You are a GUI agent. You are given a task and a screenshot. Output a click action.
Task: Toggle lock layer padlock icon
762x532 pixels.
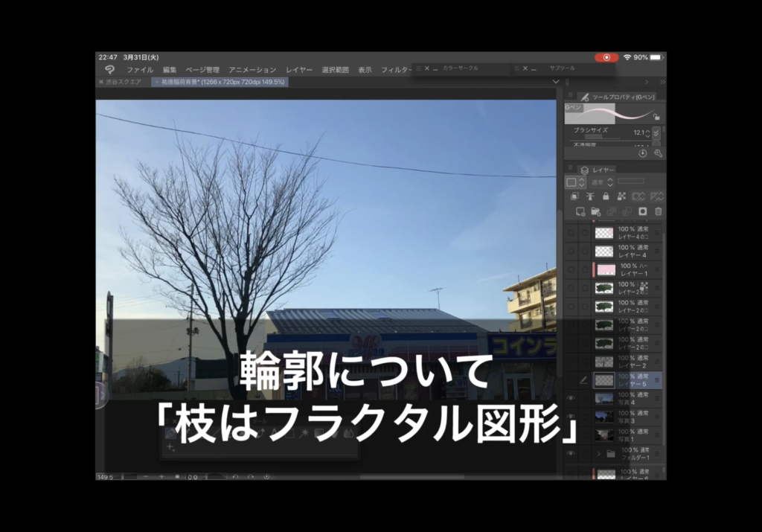click(x=606, y=196)
